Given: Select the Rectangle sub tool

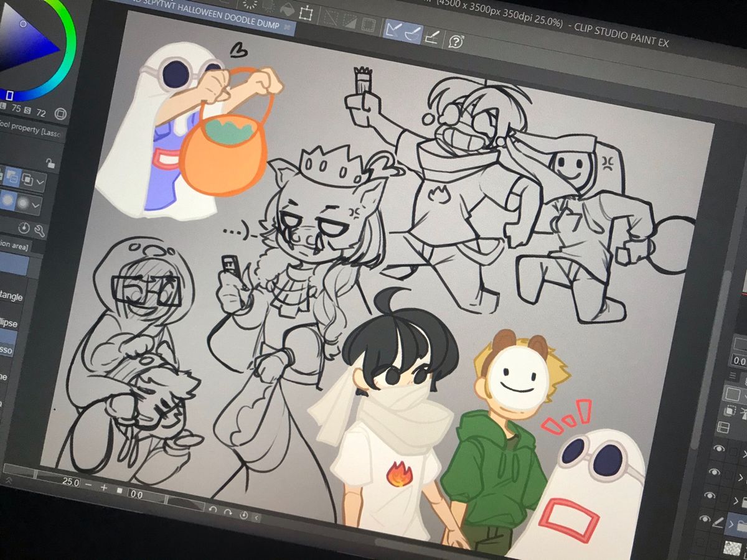Looking at the screenshot, I should pos(11,296).
